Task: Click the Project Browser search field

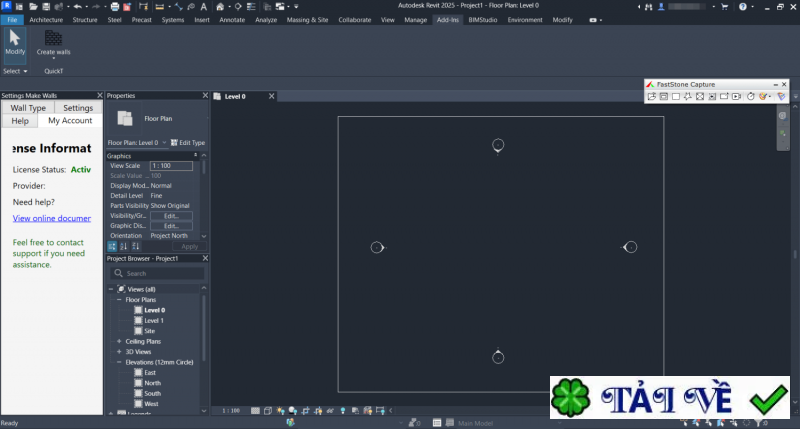Action: click(160, 273)
